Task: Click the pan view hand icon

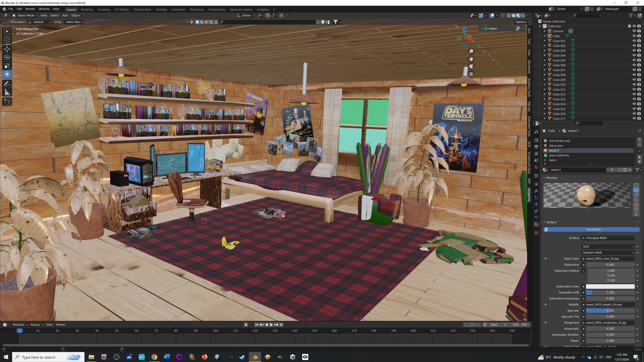Action: coord(471,59)
